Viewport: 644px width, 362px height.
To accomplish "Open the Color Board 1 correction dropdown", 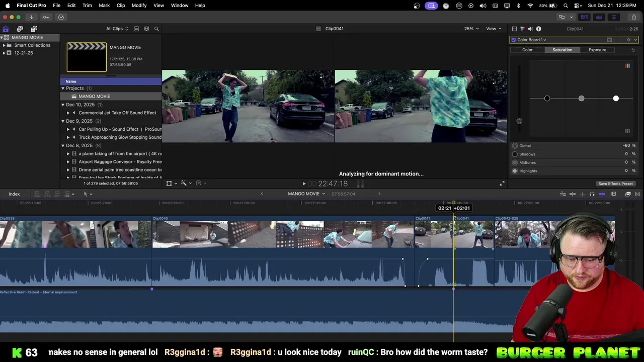I will tap(532, 40).
